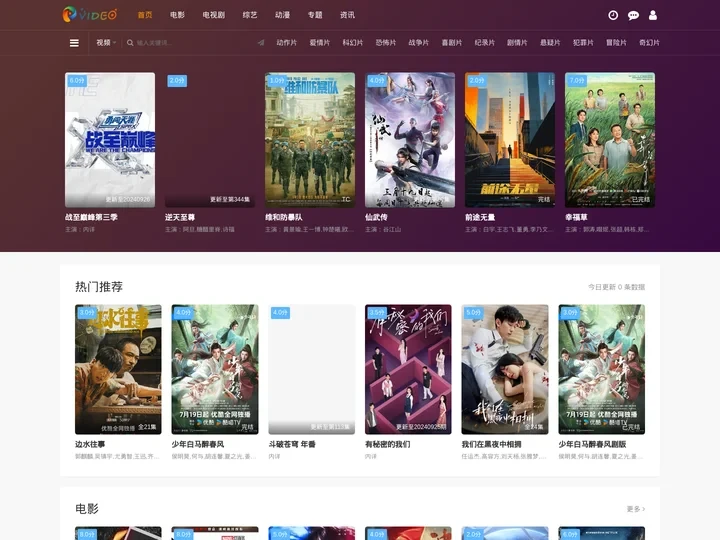Click the 有秘密的我们 title link
Image resolution: width=720 pixels, height=540 pixels.
(388, 444)
